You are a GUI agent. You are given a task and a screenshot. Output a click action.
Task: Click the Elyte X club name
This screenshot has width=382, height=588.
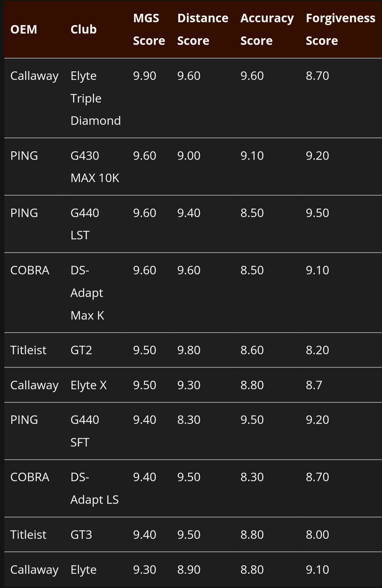pyautogui.click(x=88, y=385)
